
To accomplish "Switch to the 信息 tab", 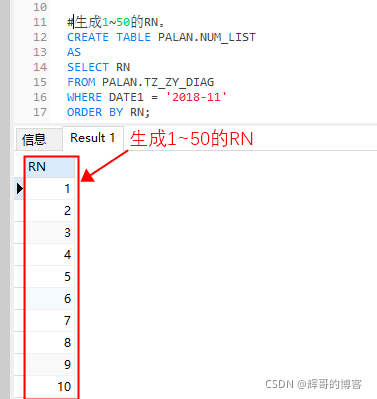I will [x=39, y=139].
